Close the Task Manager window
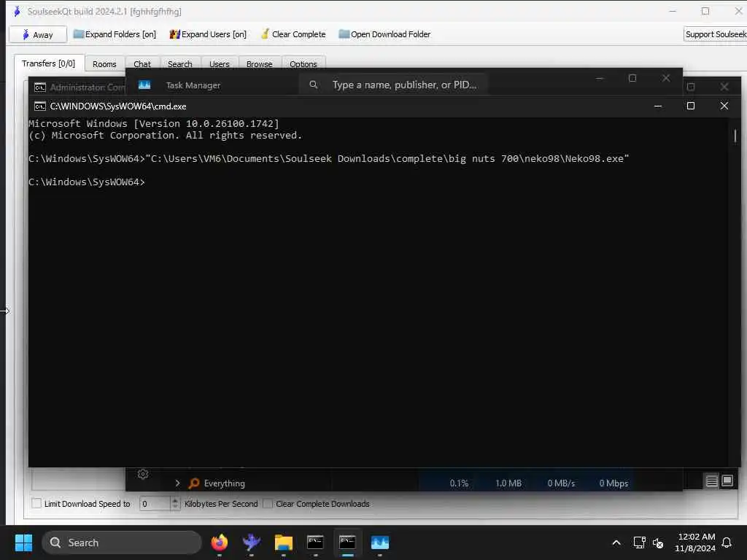747x560 pixels. pos(666,78)
